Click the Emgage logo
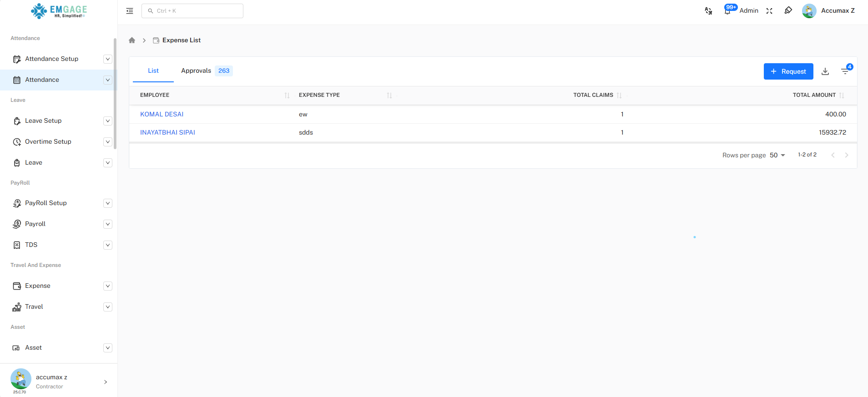This screenshot has height=397, width=868. (x=59, y=11)
